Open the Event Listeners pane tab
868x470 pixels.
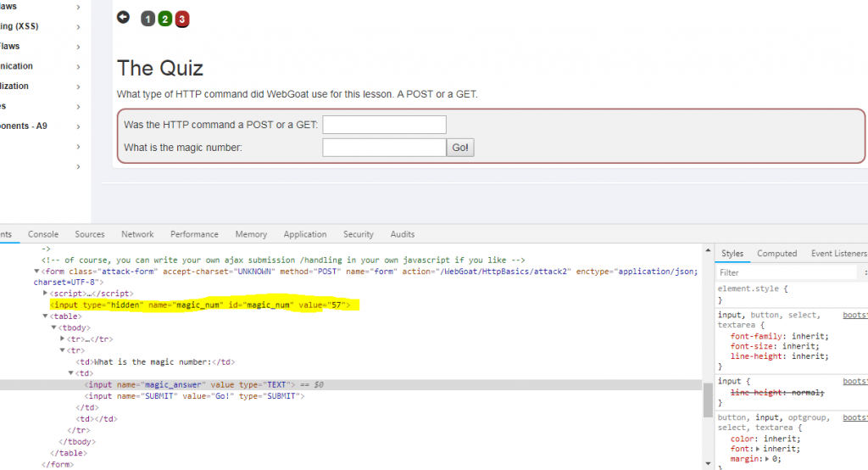838,254
